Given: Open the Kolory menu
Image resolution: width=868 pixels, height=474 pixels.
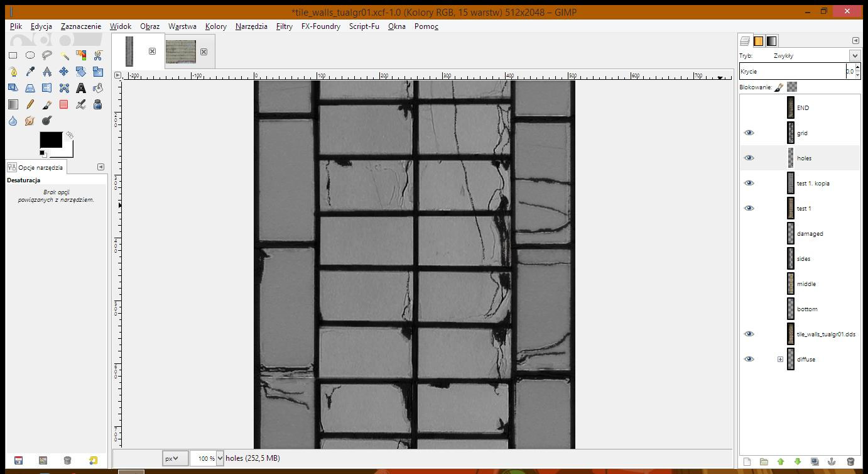Looking at the screenshot, I should [215, 26].
